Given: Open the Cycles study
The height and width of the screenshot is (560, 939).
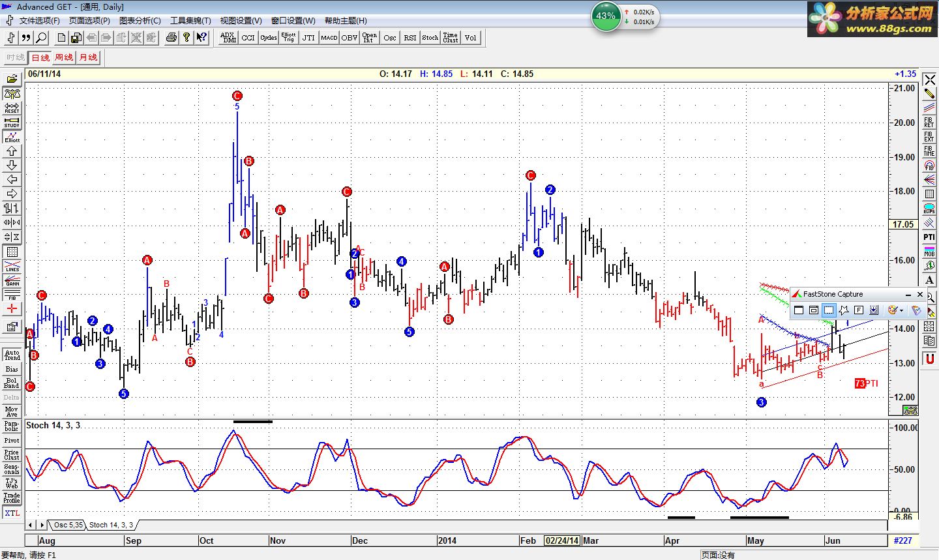Looking at the screenshot, I should coord(269,38).
